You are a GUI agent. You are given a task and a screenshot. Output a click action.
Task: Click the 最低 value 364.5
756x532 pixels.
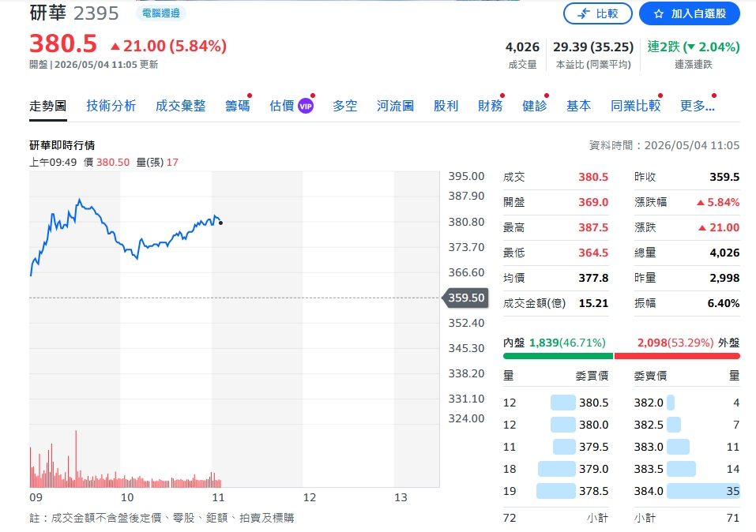point(593,253)
